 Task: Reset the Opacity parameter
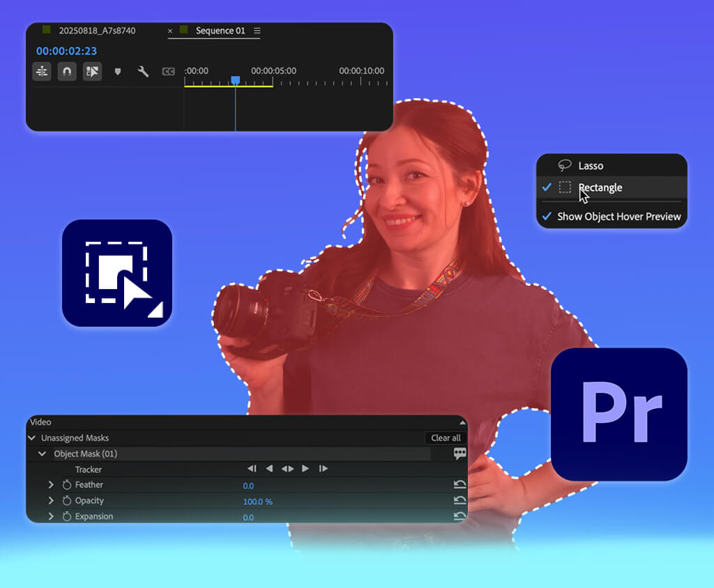(460, 501)
